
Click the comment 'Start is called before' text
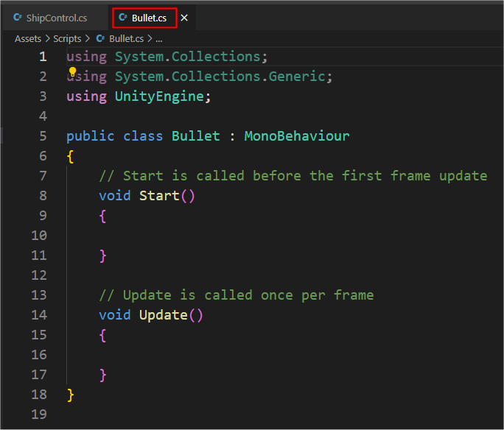212,176
